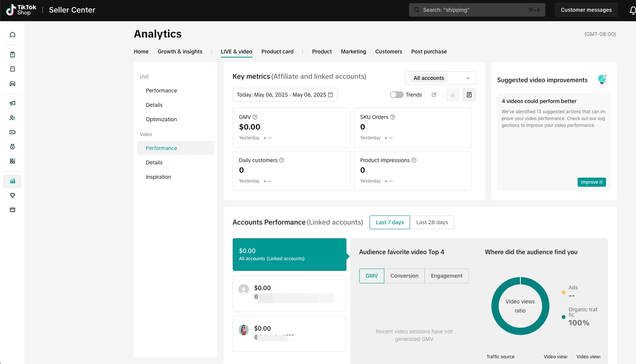Click the GMV help question mark icon
The image size is (636, 364).
[255, 117]
